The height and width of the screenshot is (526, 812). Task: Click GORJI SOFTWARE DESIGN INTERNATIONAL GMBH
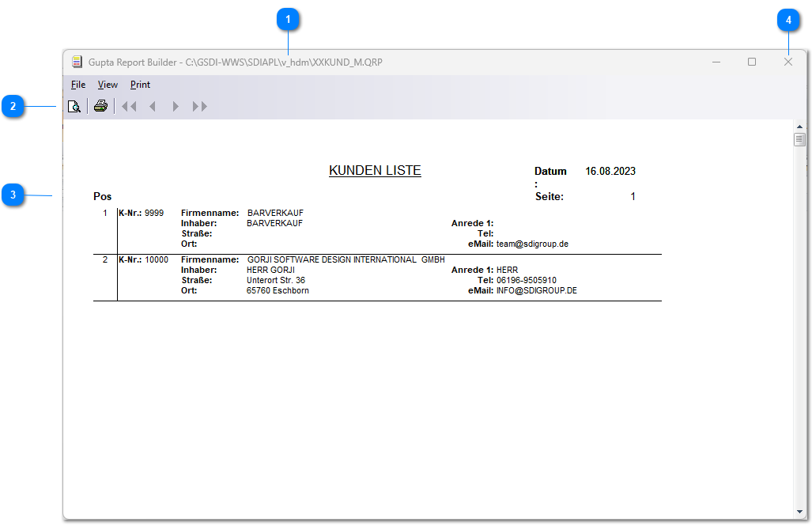(x=346, y=259)
